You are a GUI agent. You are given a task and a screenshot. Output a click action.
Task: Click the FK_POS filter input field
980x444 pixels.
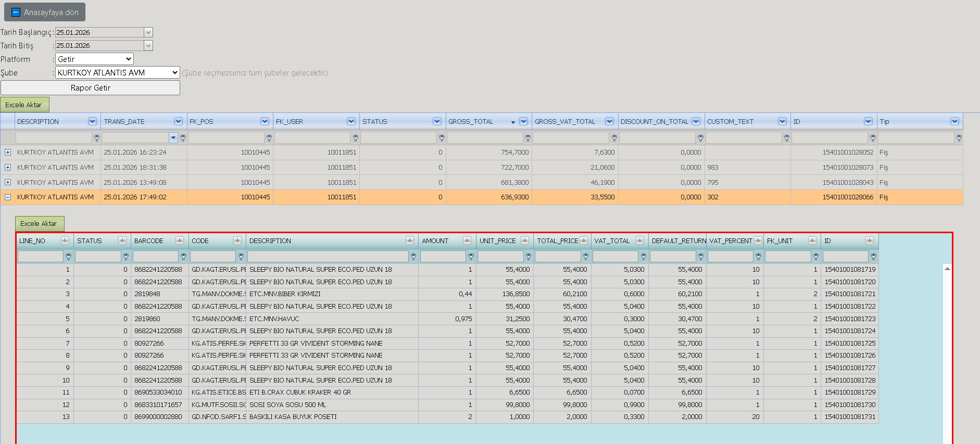pos(226,138)
